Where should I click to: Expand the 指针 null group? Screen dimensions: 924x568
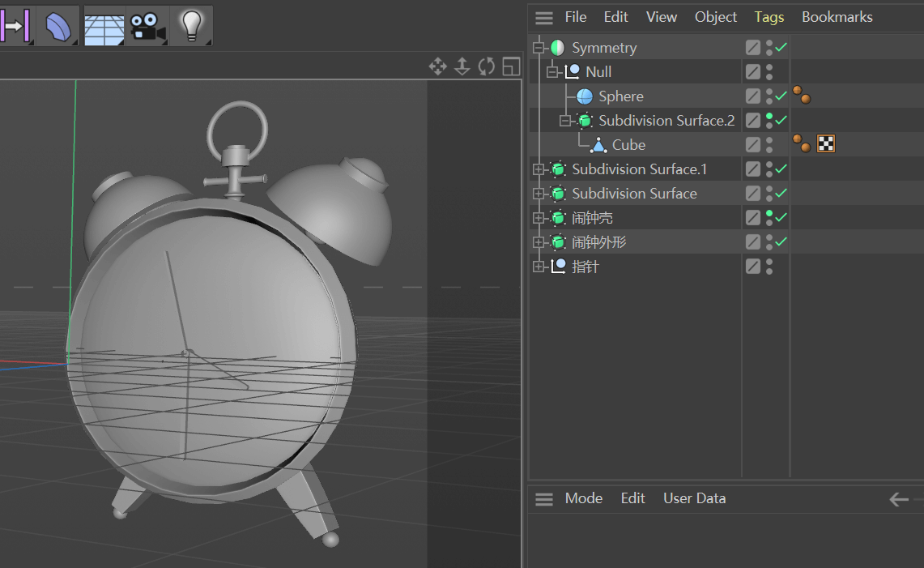coord(538,267)
